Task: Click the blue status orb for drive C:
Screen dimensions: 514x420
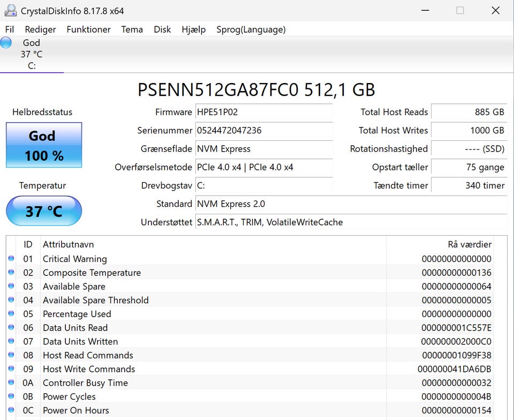Action: [6, 43]
